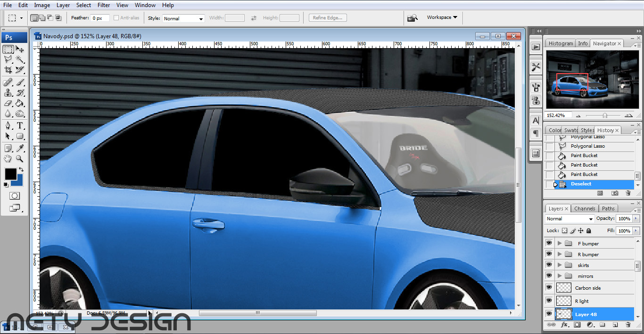Hide the F bumper layer group

[x=549, y=243]
